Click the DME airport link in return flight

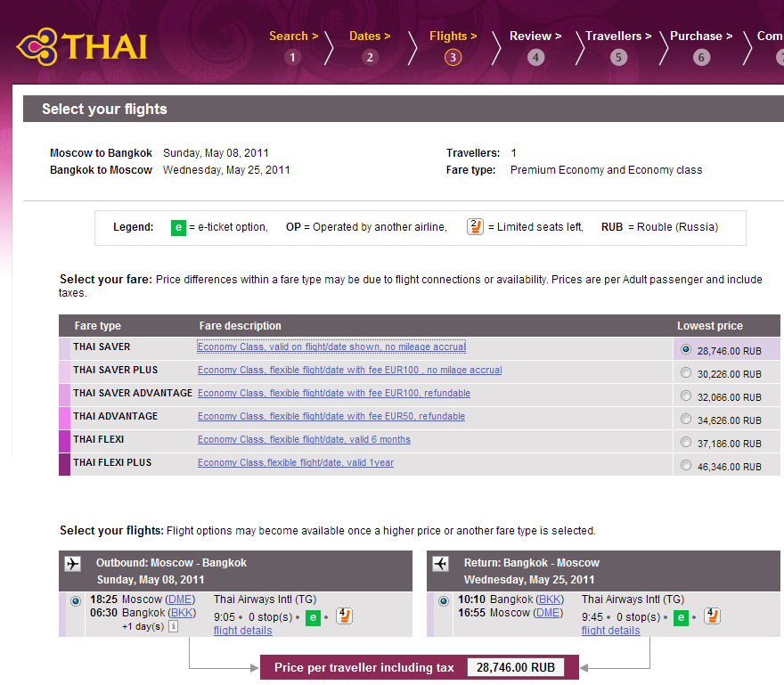click(x=548, y=613)
